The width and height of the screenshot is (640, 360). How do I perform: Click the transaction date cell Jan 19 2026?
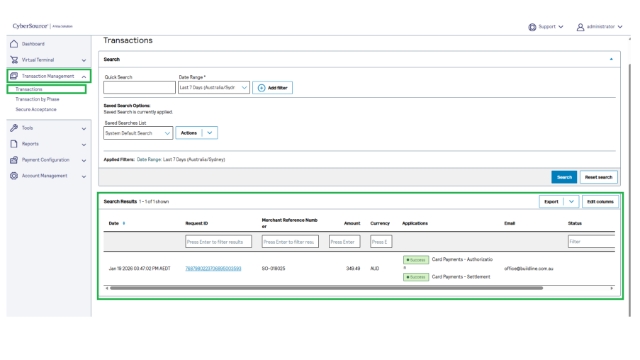[x=139, y=268]
